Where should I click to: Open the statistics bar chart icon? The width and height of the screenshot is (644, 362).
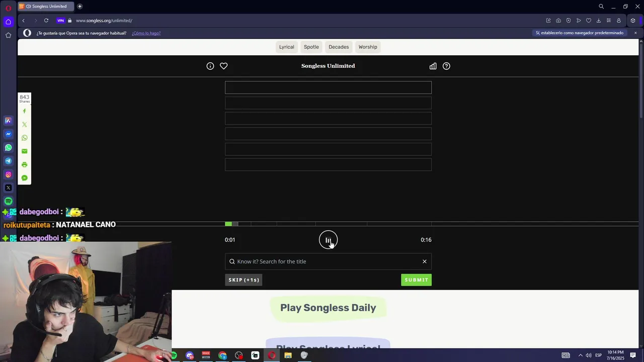coord(433,66)
